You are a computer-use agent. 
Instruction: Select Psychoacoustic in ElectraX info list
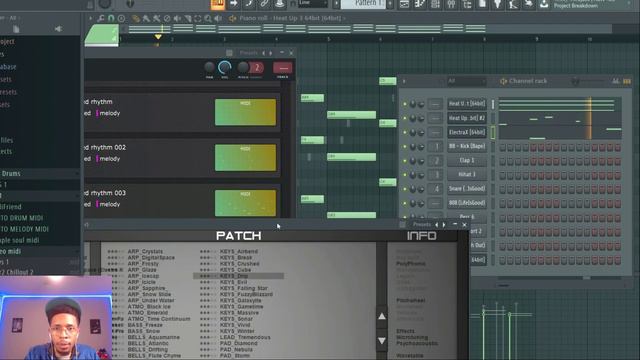click(417, 343)
